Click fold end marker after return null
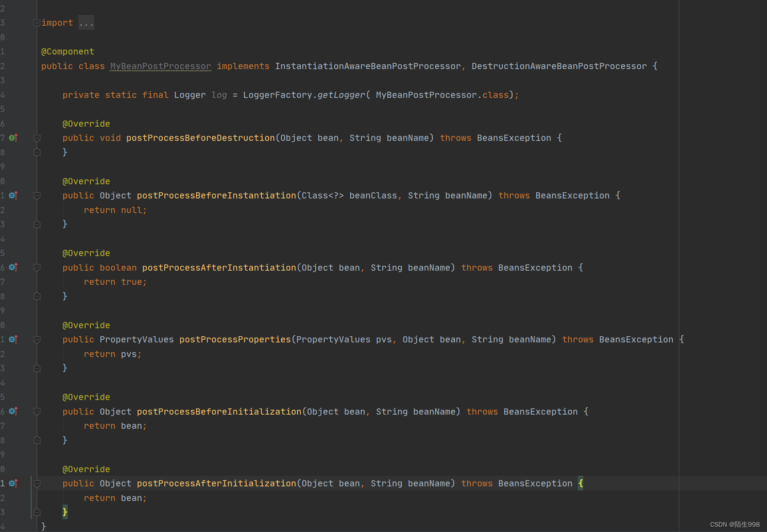Image resolution: width=767 pixels, height=532 pixels. pos(37,224)
